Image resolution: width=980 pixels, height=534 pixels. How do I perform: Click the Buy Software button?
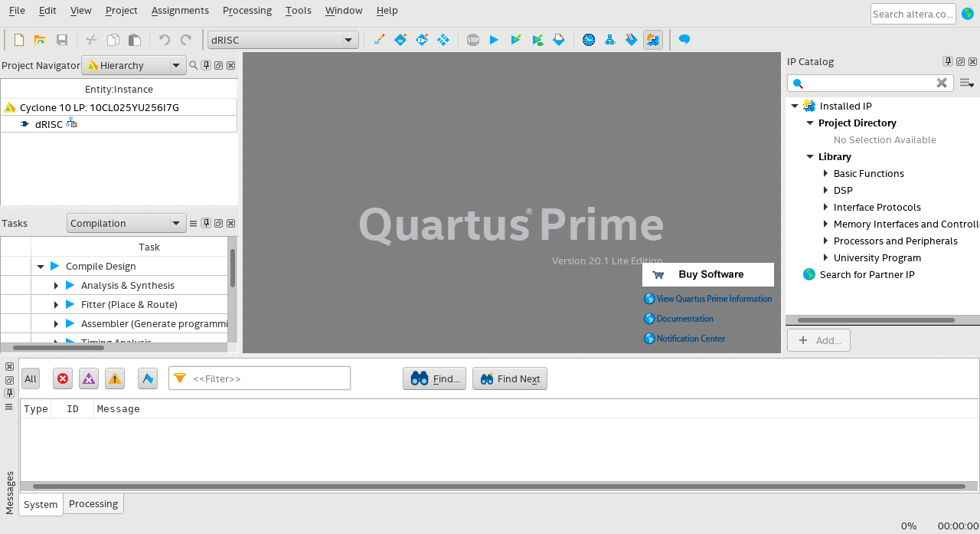coord(708,274)
